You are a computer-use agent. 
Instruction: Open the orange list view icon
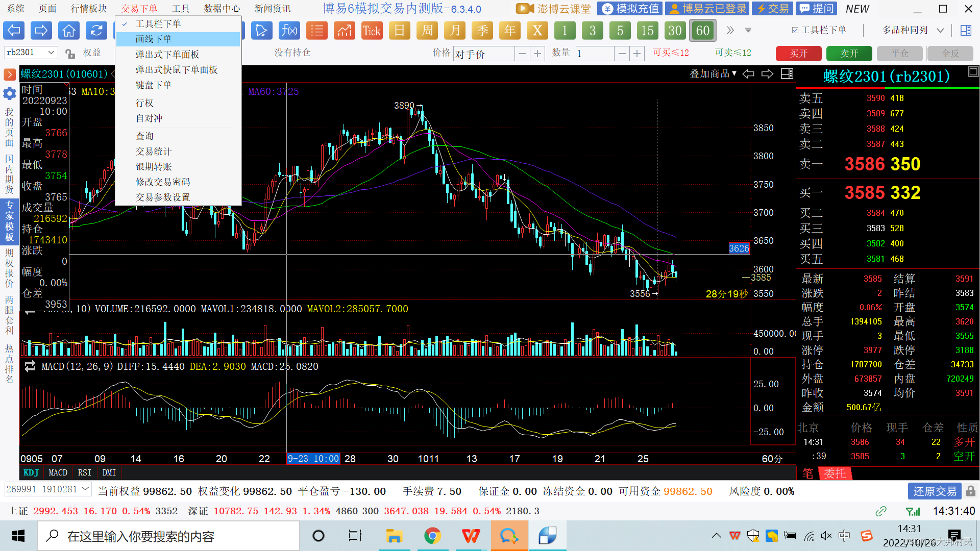tap(316, 31)
